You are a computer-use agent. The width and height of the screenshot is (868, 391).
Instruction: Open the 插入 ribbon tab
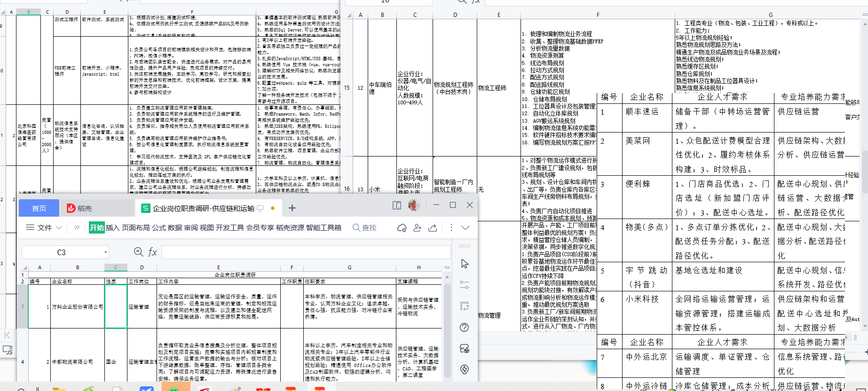coord(113,227)
